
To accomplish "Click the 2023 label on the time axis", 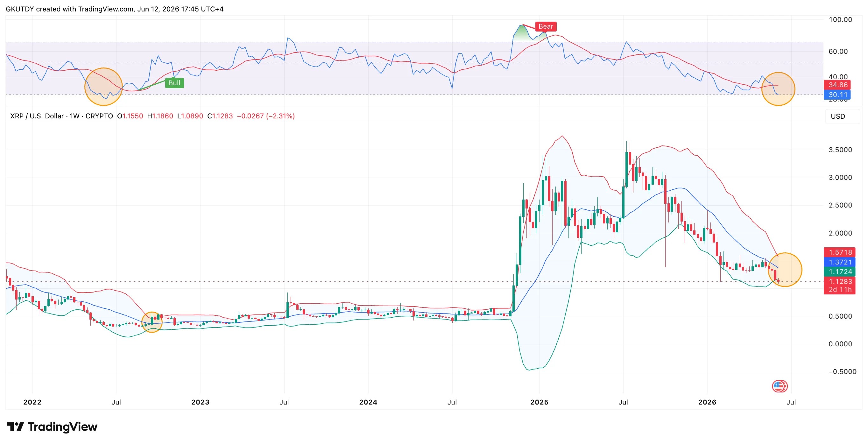I will (x=200, y=402).
